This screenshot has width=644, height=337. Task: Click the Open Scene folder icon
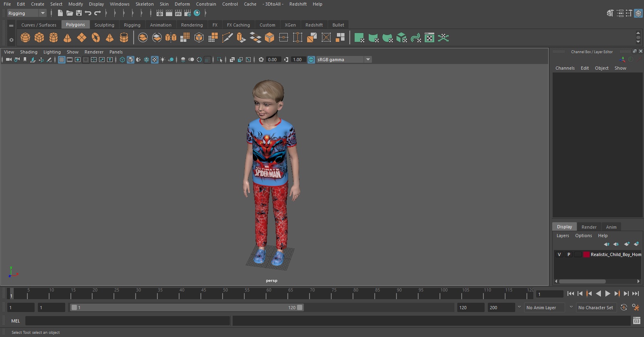pos(70,13)
